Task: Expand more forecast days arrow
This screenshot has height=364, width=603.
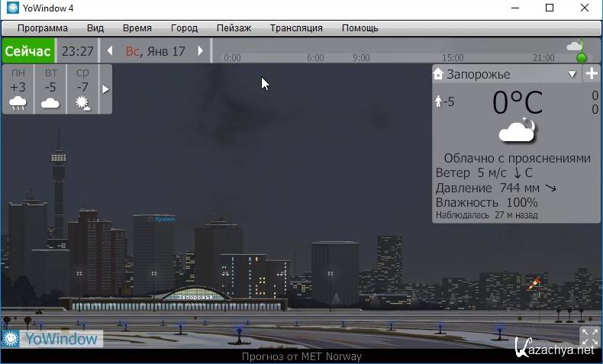Action: click(x=105, y=89)
